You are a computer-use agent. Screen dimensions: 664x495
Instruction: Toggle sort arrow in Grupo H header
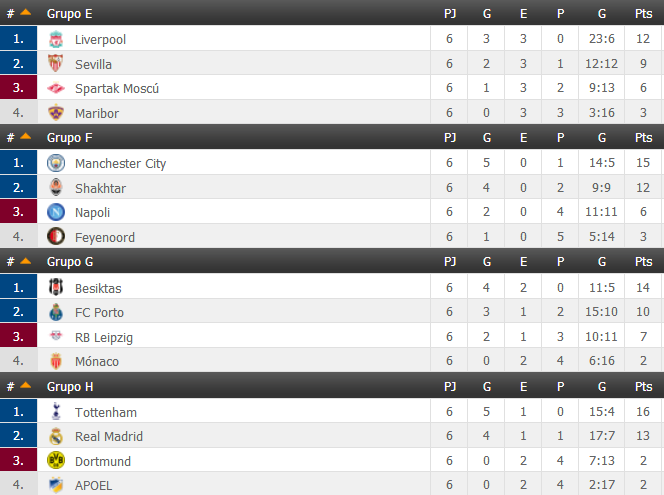click(x=25, y=385)
